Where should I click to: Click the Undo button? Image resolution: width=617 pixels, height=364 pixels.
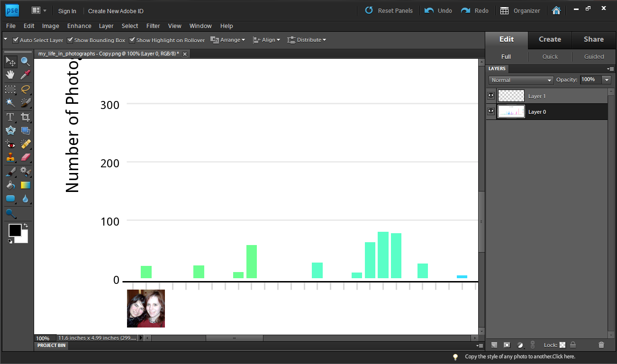[438, 10]
